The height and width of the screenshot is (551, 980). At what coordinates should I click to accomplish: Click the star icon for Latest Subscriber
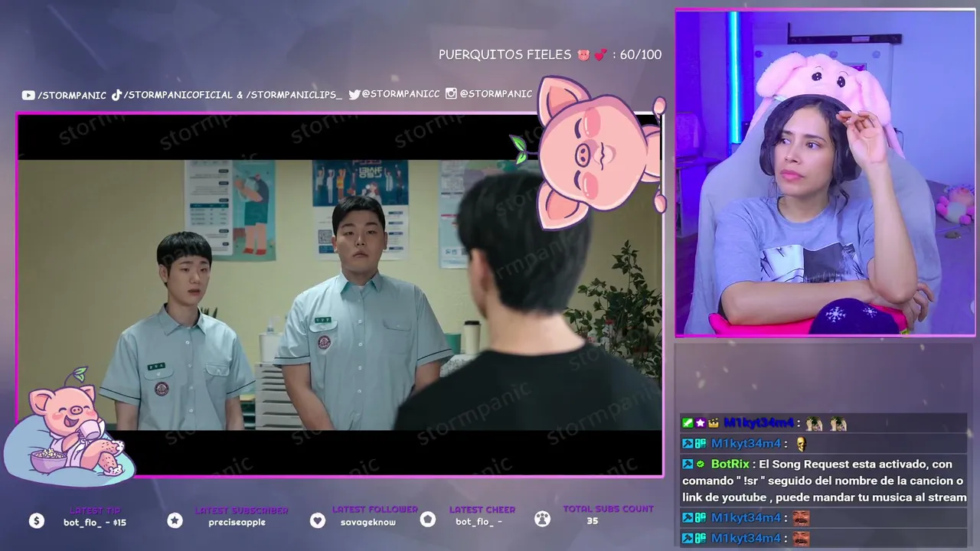(x=175, y=520)
